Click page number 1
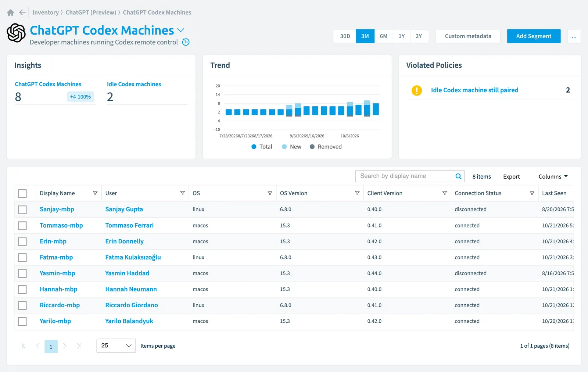 pyautogui.click(x=51, y=346)
